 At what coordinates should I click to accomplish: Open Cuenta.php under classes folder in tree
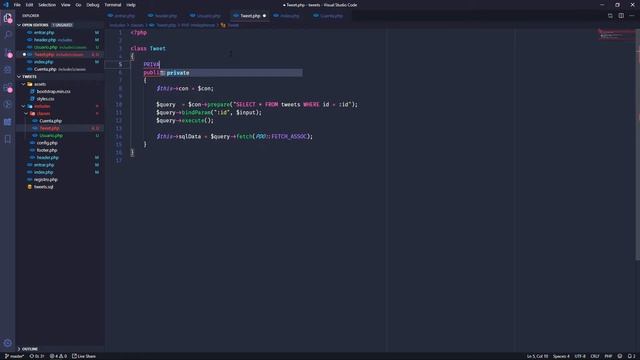[51, 121]
